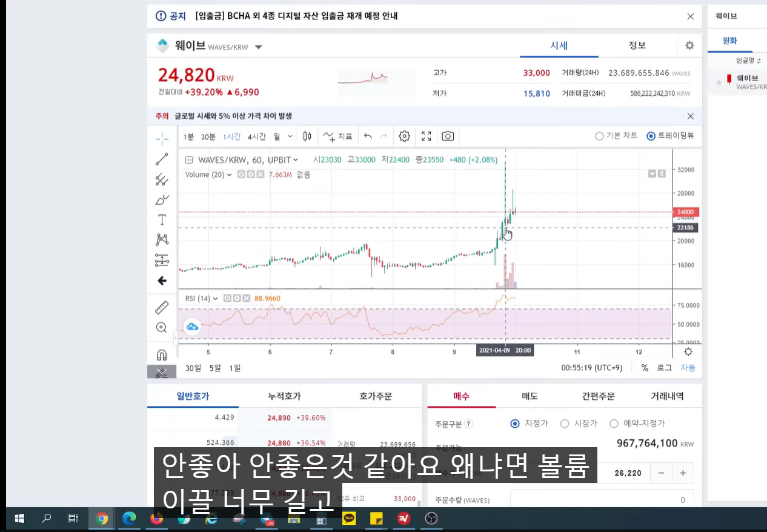The image size is (767, 532).
Task: Collapse the chart pane arrow button
Action: click(652, 174)
